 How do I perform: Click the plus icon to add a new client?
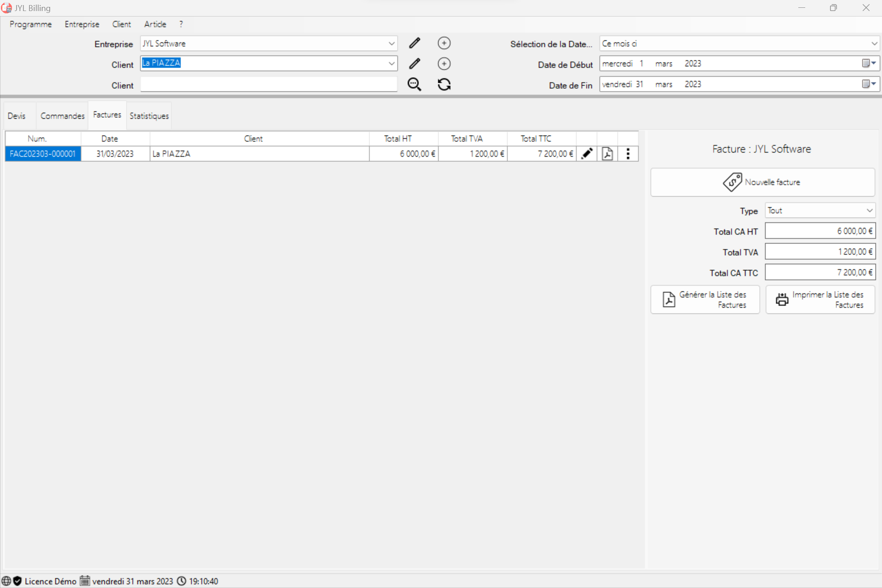point(444,64)
